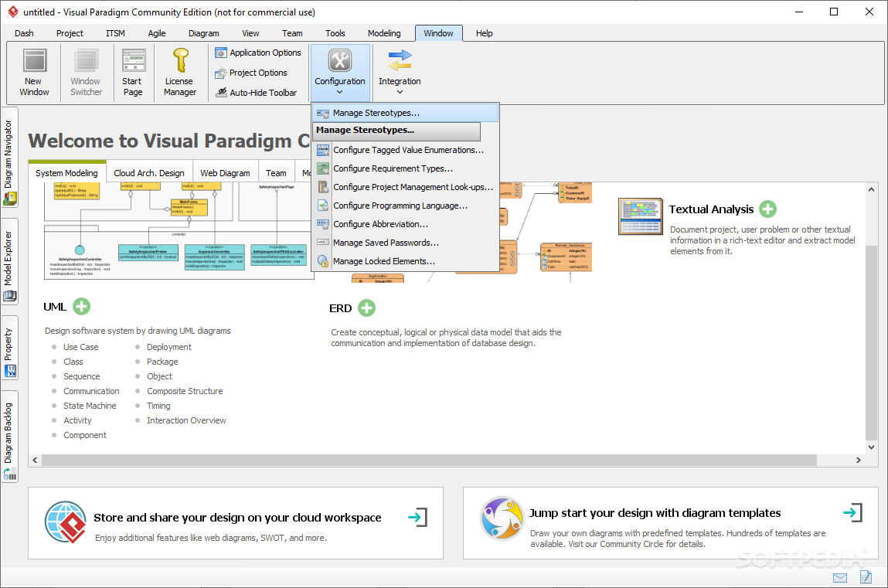Open Project Options
Image resolution: width=888 pixels, height=588 pixels.
pos(251,73)
